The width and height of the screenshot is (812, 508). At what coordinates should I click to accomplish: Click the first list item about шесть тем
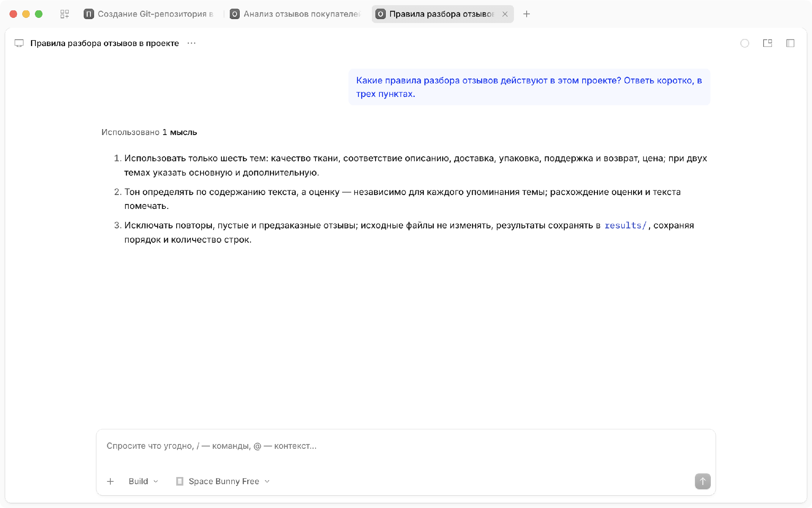click(416, 165)
